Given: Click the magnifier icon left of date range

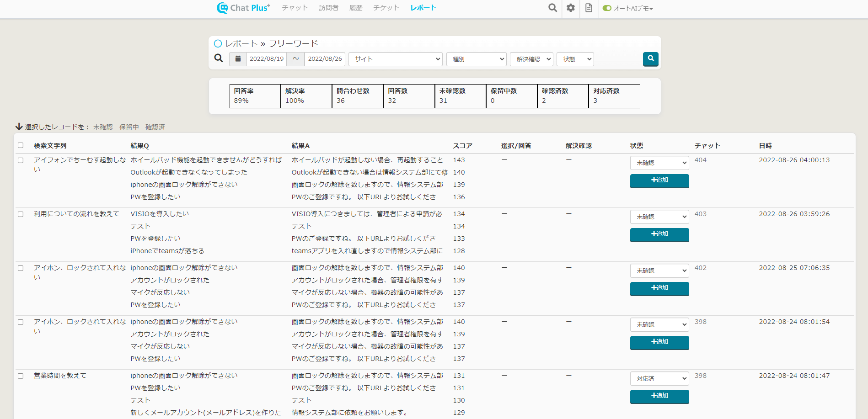Looking at the screenshot, I should click(219, 58).
